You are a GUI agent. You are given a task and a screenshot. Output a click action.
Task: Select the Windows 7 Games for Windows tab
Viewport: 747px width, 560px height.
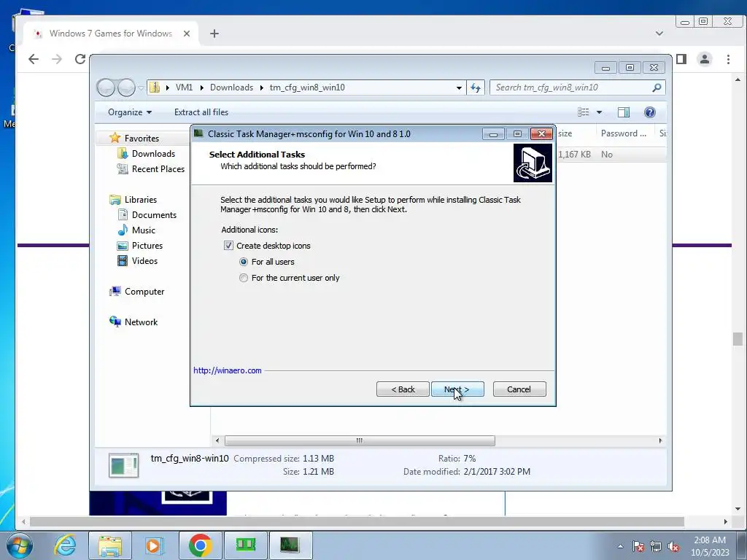coord(111,34)
